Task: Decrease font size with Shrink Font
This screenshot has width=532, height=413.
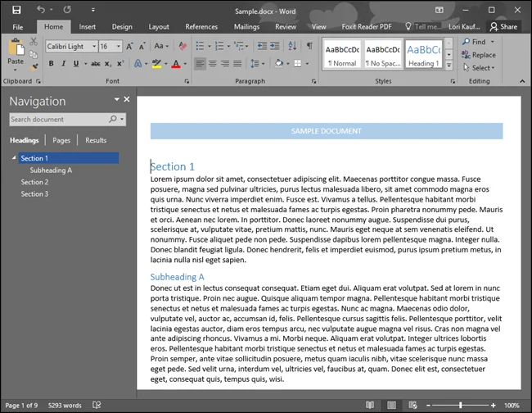Action: (142, 46)
